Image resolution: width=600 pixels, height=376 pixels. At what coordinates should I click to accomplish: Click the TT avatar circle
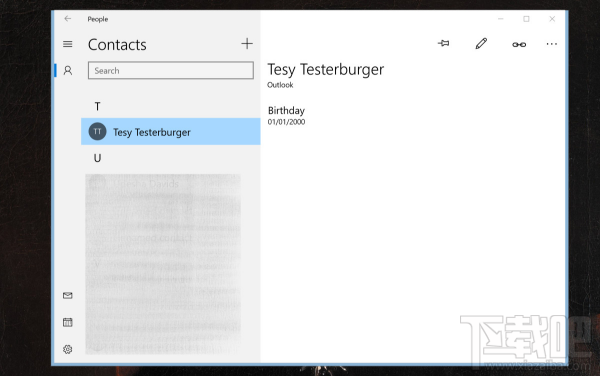pos(98,132)
